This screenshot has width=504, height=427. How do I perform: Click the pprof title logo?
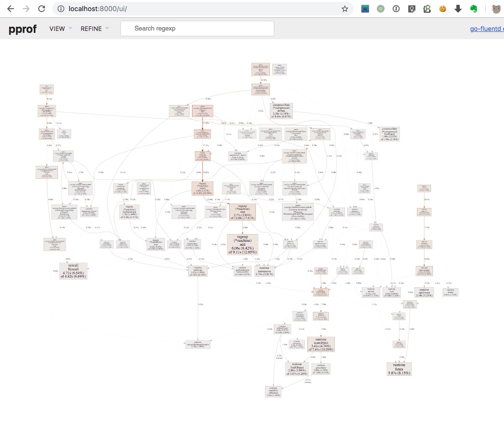coord(23,29)
